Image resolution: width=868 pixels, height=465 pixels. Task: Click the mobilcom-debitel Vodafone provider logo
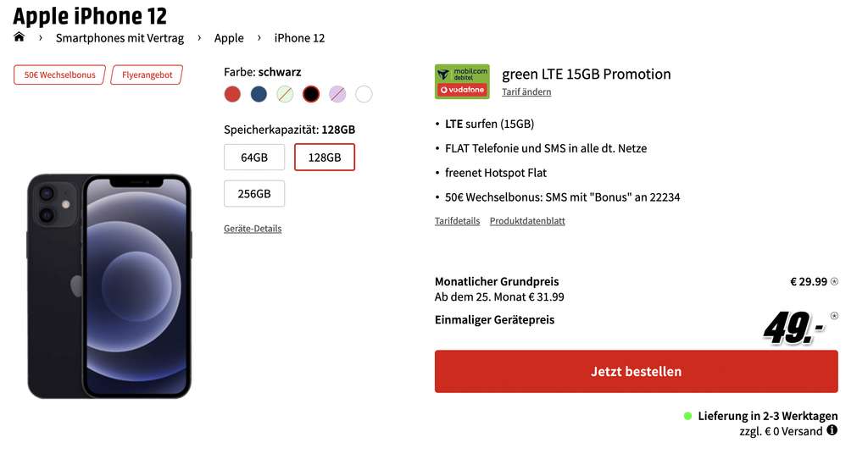(461, 81)
